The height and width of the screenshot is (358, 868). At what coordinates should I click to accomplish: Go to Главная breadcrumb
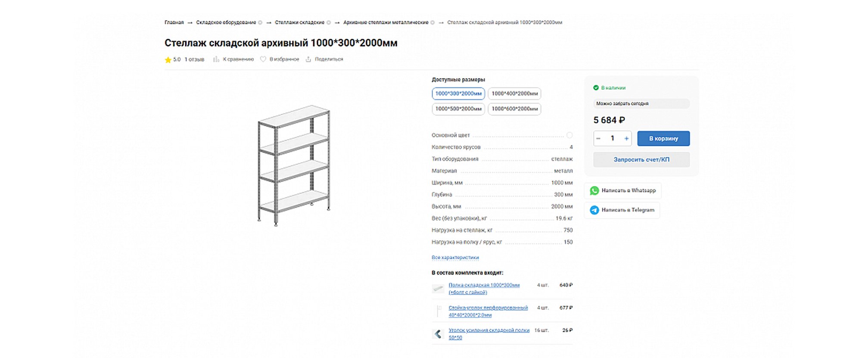pos(174,22)
